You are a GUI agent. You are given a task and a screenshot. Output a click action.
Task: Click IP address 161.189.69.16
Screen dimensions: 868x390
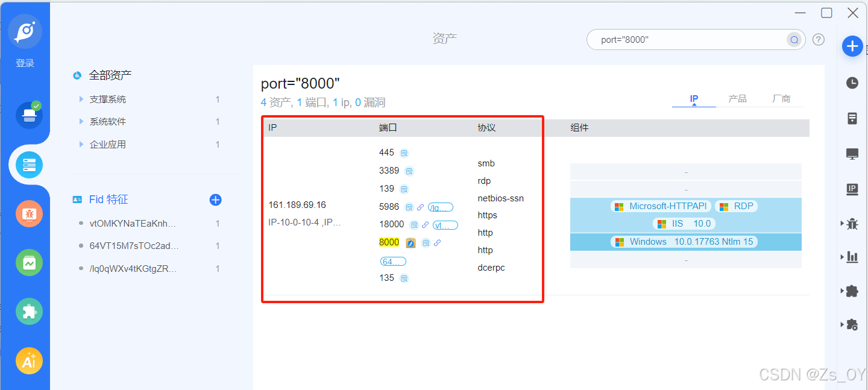297,205
